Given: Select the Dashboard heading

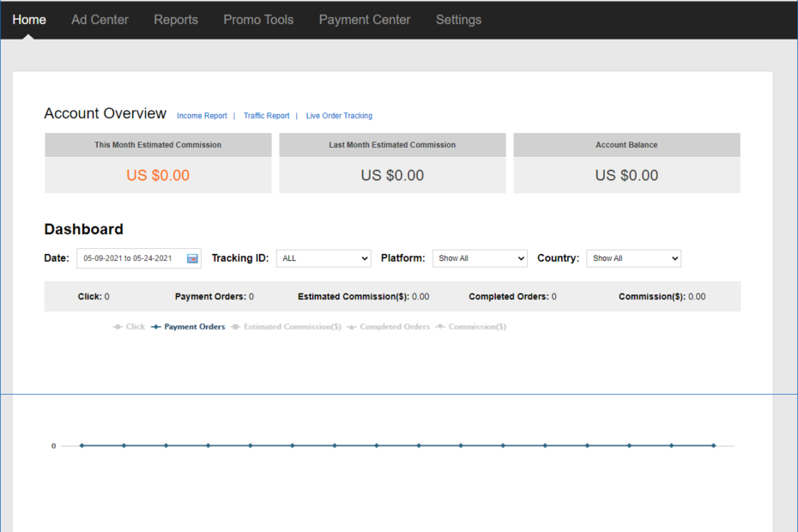Looking at the screenshot, I should coord(83,229).
